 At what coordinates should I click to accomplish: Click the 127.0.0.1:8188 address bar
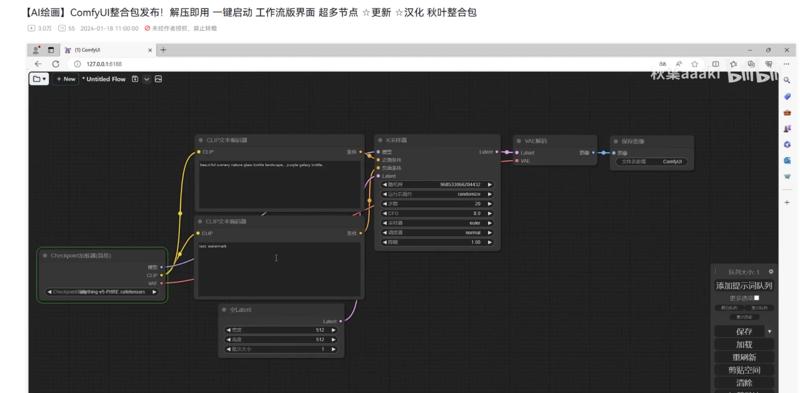104,64
